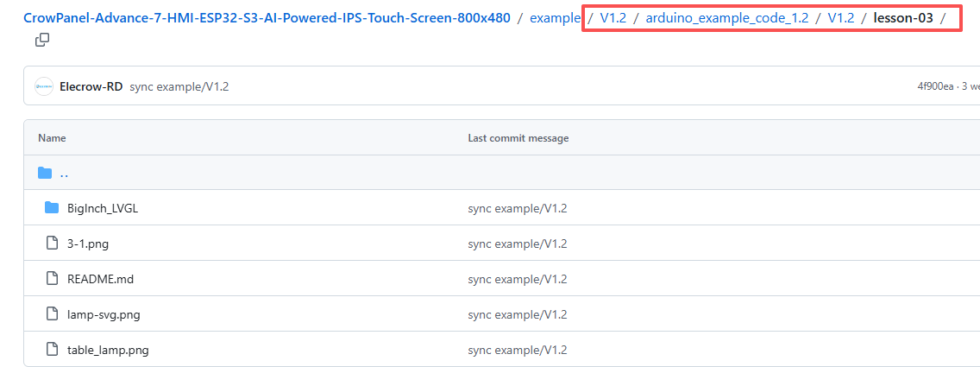
Task: Open the first V1.2 breadcrumb link
Action: tap(613, 17)
